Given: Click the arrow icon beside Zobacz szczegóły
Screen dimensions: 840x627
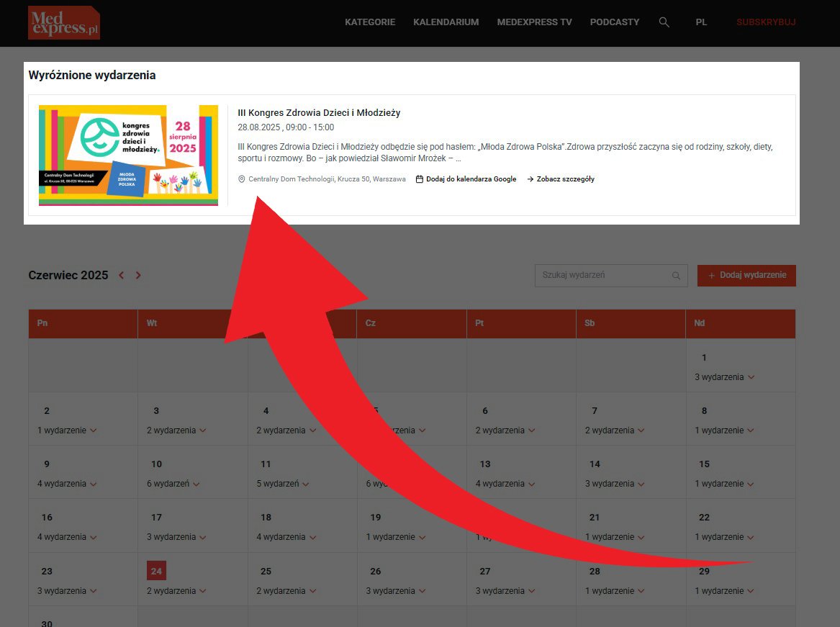Looking at the screenshot, I should [x=530, y=179].
